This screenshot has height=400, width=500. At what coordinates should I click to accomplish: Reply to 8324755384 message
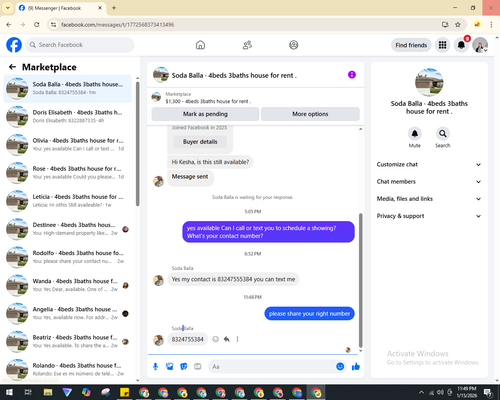(x=227, y=339)
